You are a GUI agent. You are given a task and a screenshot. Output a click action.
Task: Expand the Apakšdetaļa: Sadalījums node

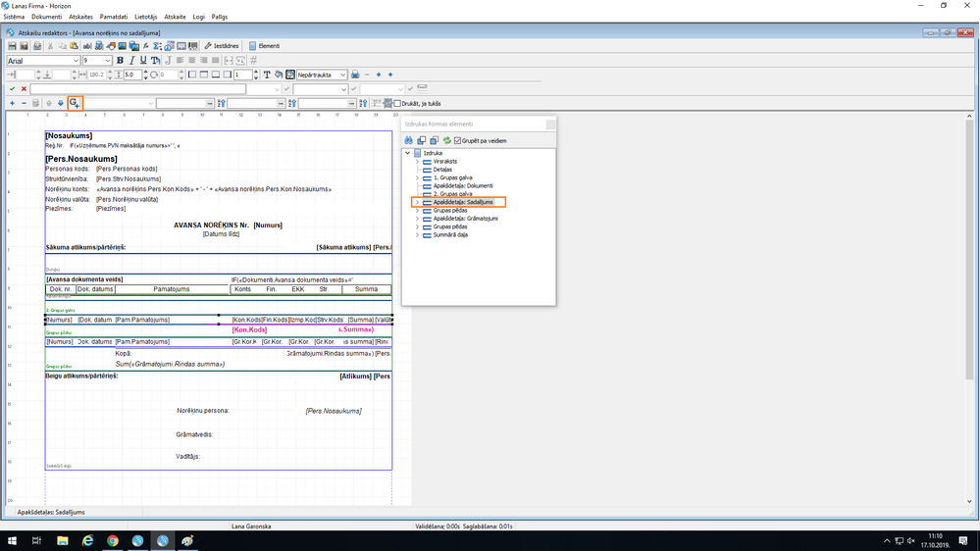point(418,202)
